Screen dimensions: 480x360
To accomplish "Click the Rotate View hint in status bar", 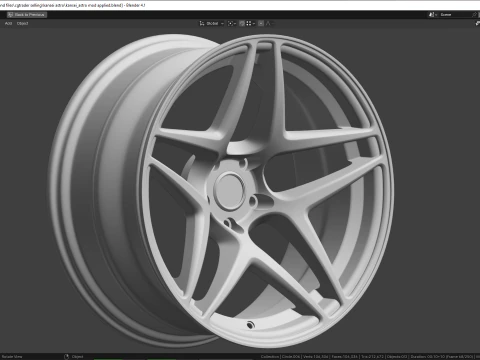I will 12,357.
